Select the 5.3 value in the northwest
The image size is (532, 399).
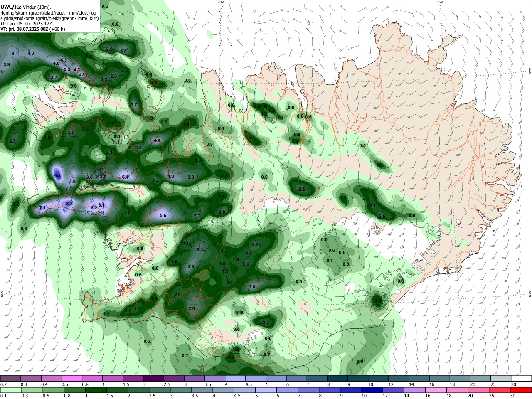67,69
